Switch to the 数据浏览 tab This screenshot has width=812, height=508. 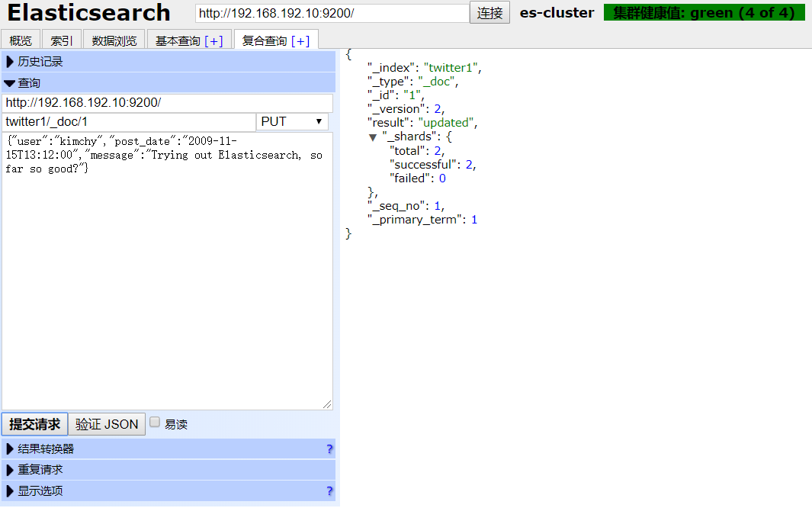[x=114, y=40]
